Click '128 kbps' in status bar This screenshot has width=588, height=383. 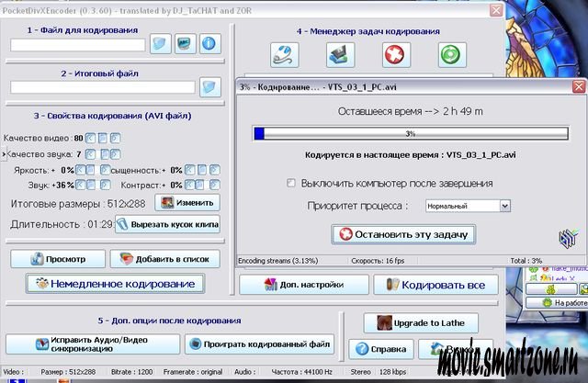click(x=392, y=372)
